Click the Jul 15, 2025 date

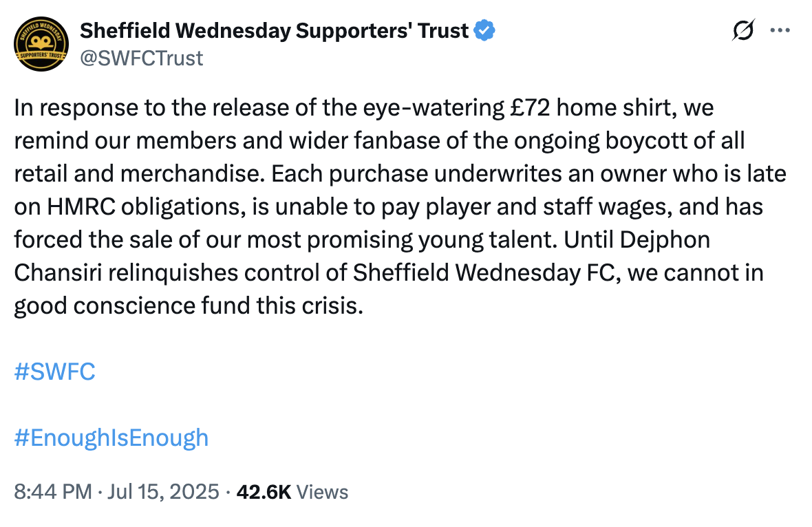click(163, 492)
